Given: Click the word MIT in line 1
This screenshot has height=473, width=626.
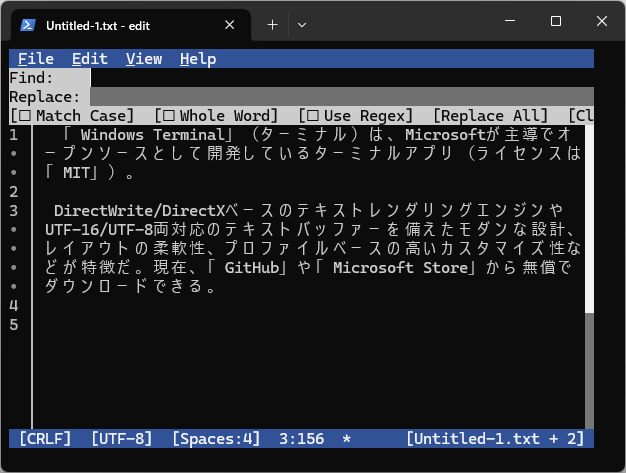Looking at the screenshot, I should pos(76,173).
